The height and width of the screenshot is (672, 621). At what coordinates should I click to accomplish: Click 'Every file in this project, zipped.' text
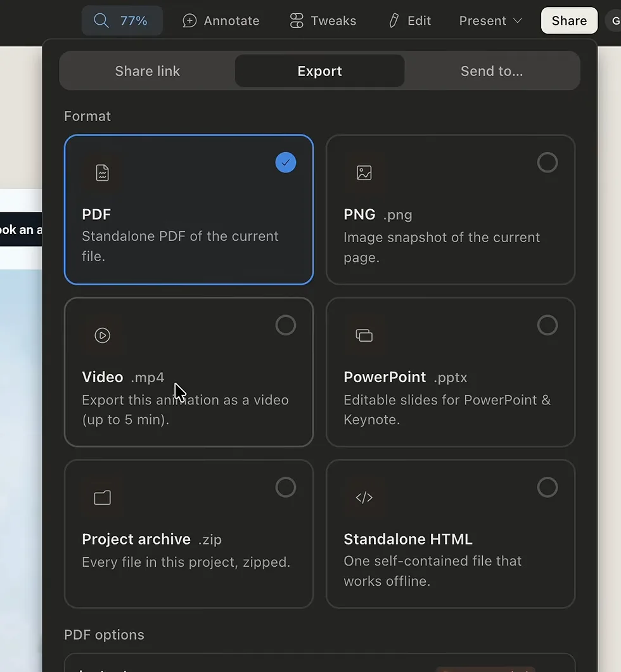(x=186, y=562)
